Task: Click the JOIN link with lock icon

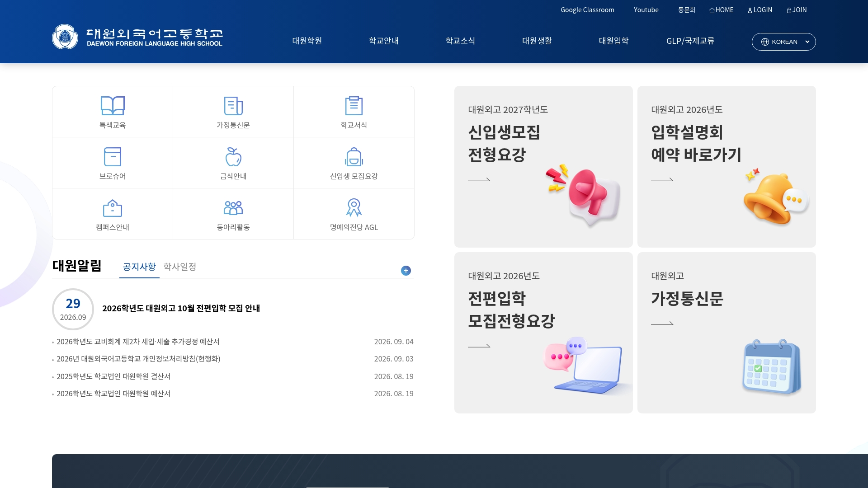Action: click(797, 10)
